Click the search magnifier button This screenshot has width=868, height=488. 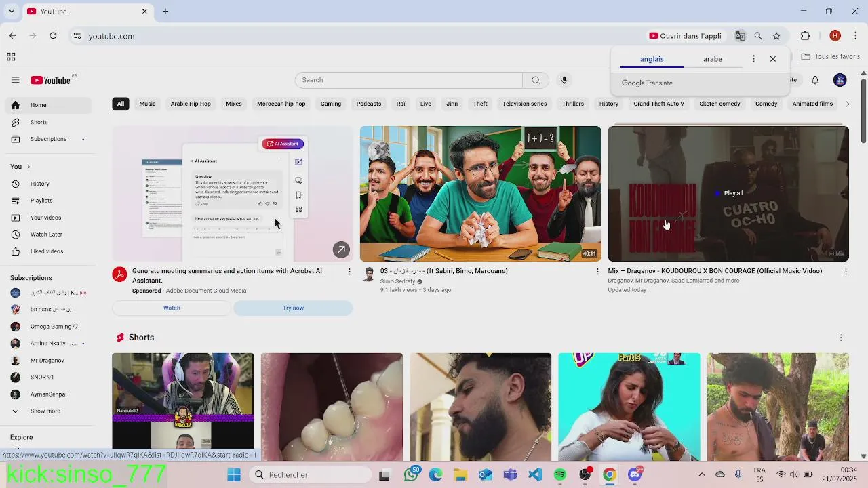coord(536,80)
